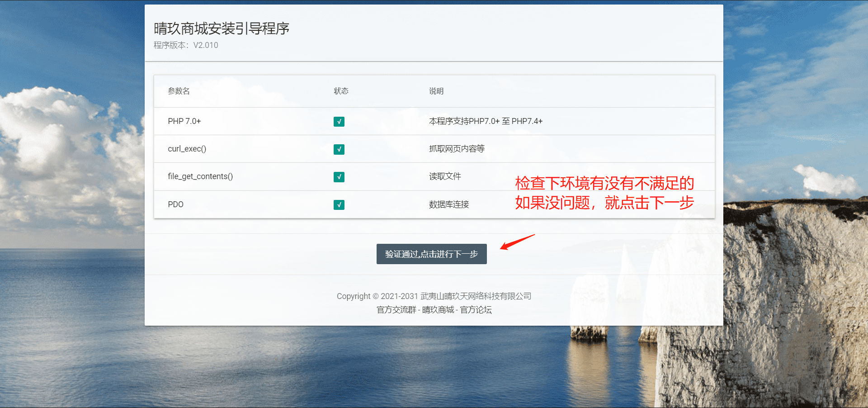868x408 pixels.
Task: Click the curl_exec() status checkmark
Action: coord(339,149)
